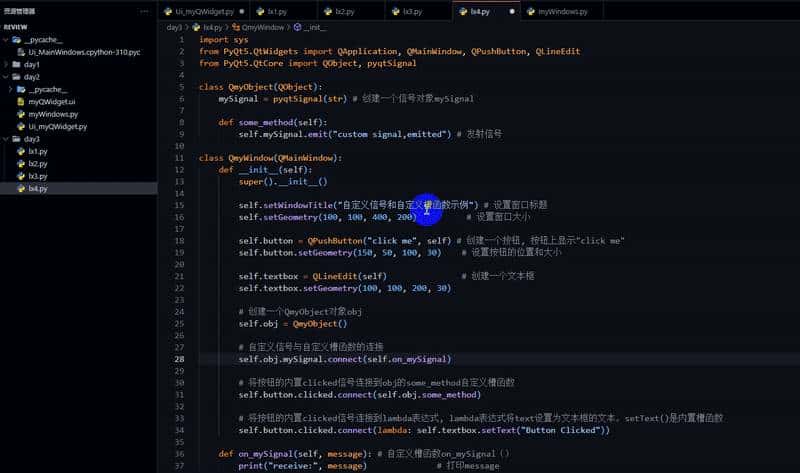Click 'self.button.setGeometry(150, 50, 100, 30)' line

point(339,253)
